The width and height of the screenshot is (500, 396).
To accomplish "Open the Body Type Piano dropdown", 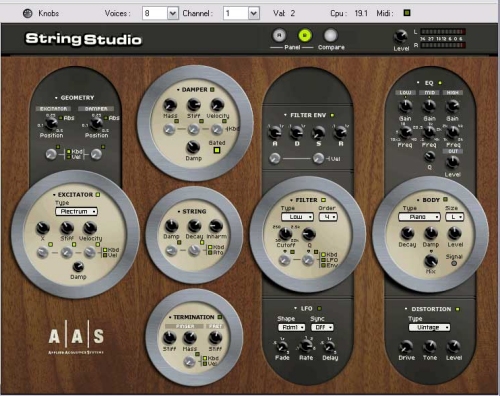I will 419,217.
